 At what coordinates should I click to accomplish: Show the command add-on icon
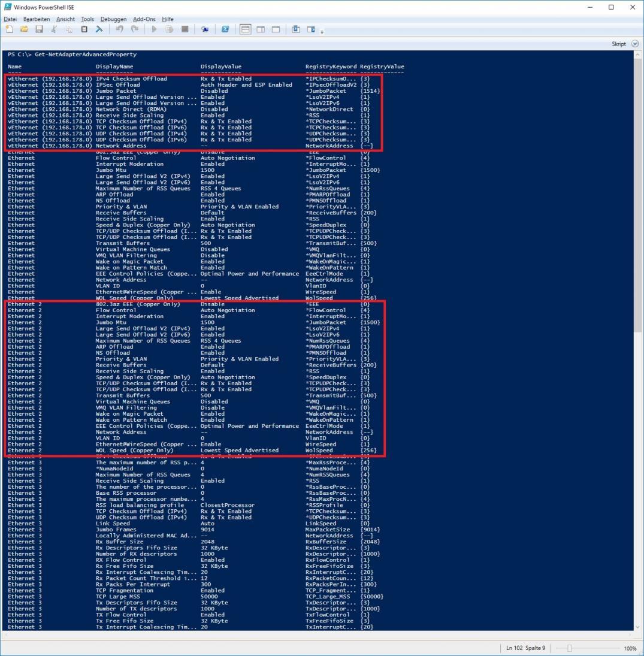(x=311, y=29)
